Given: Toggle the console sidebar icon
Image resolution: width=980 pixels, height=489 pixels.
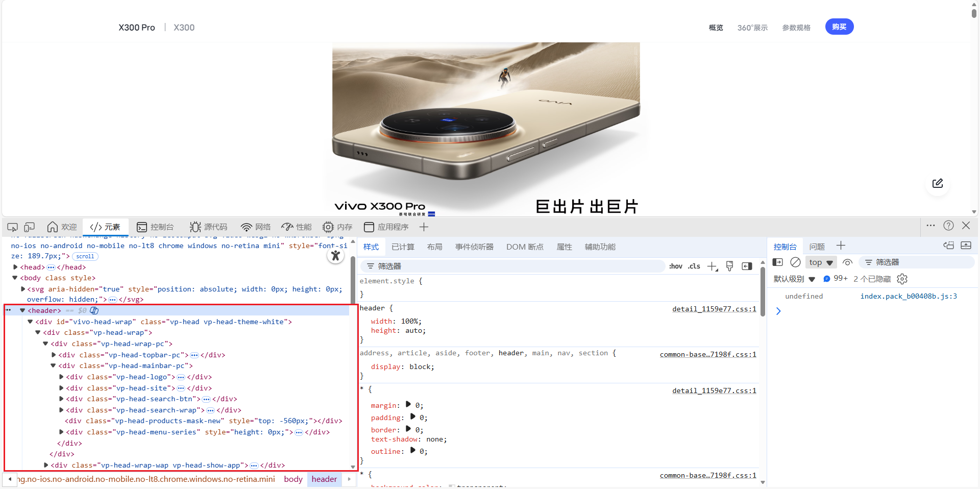Looking at the screenshot, I should 778,262.
